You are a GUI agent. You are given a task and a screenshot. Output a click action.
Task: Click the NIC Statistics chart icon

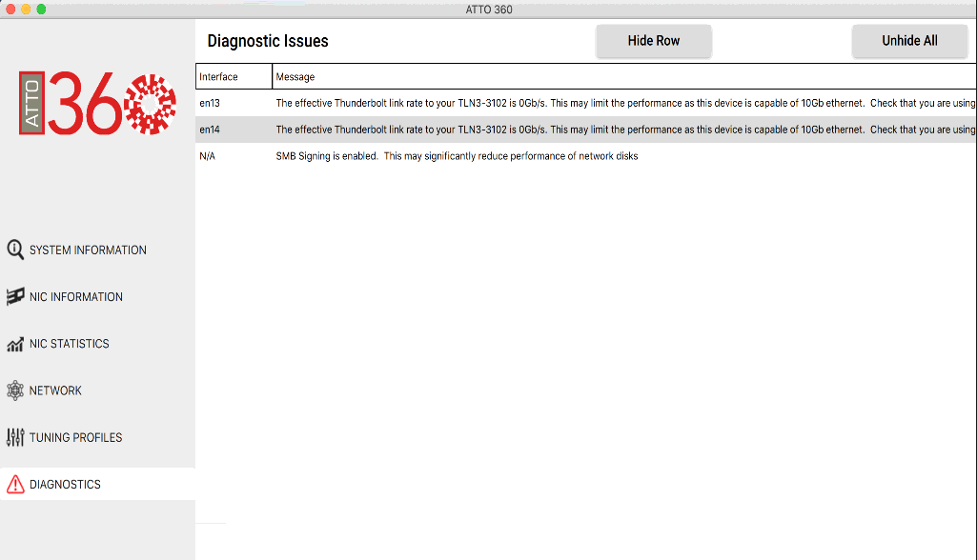(15, 344)
